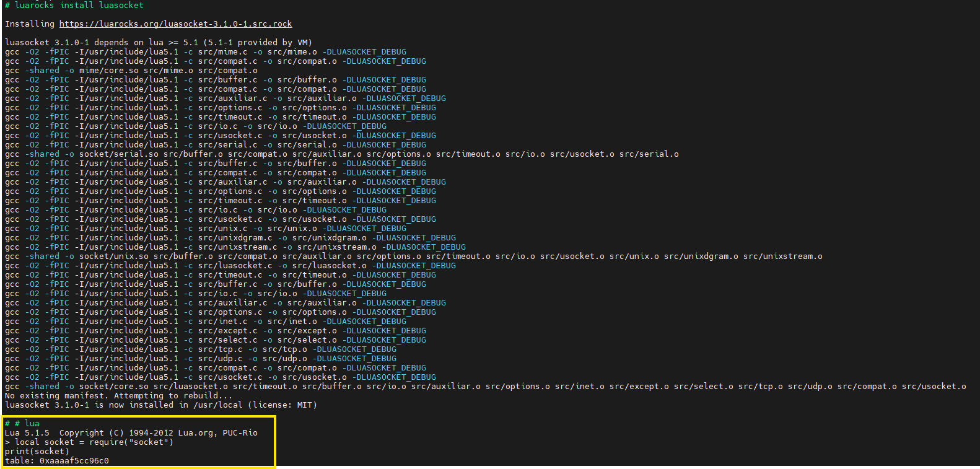980x469 pixels.
Task: Click the gcc -shared socket/core.so line
Action: tap(486, 387)
